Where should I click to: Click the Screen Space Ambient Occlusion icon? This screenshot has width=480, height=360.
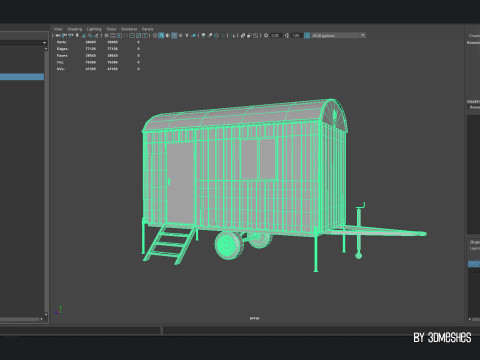pos(203,35)
